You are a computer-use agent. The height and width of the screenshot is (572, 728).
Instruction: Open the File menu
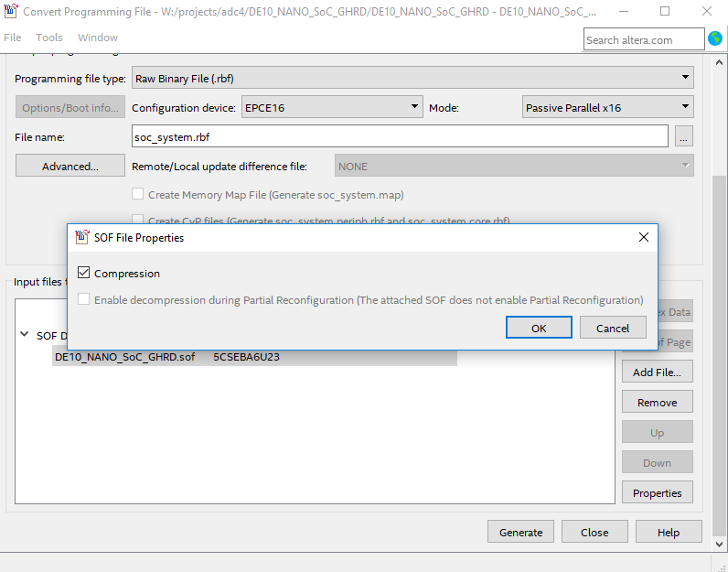[x=13, y=38]
